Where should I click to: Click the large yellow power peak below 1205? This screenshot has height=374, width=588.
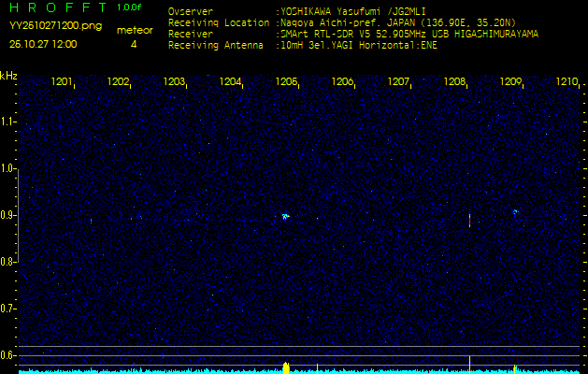286,367
